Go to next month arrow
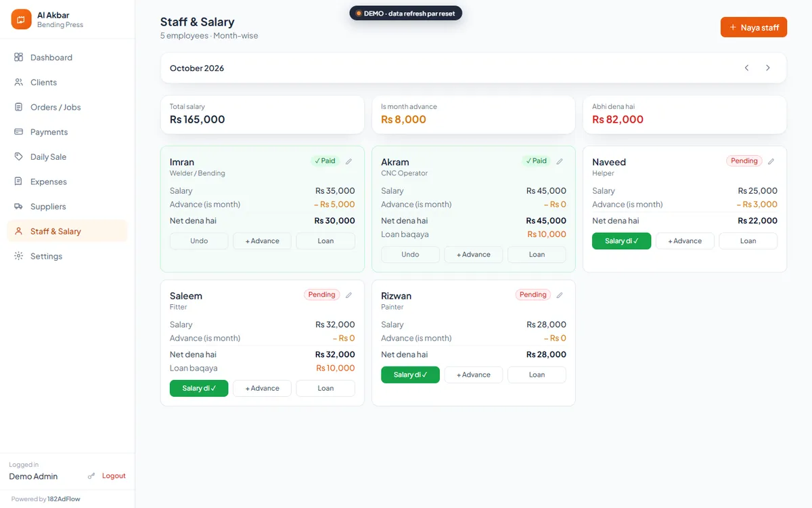This screenshot has height=508, width=812. pos(768,68)
